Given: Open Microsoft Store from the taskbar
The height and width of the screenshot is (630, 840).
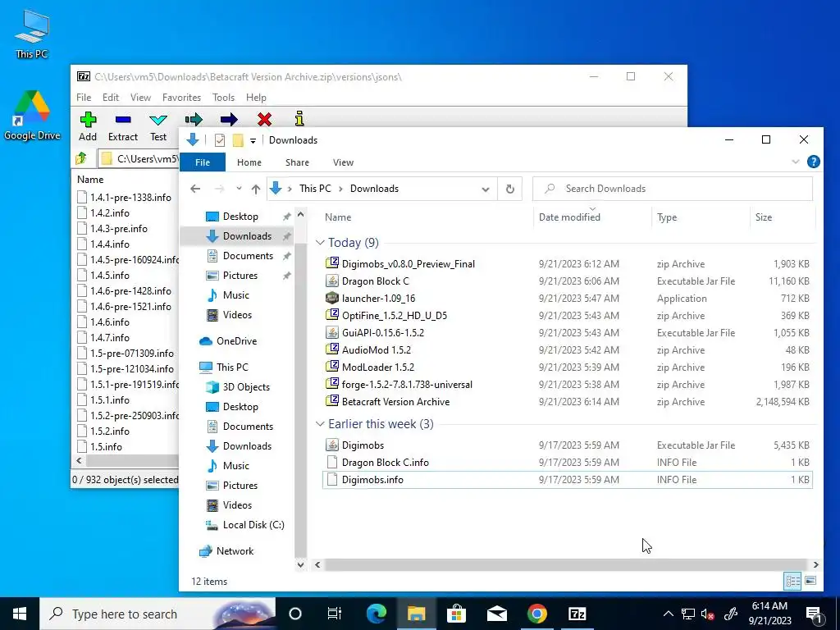Looking at the screenshot, I should pos(456,614).
